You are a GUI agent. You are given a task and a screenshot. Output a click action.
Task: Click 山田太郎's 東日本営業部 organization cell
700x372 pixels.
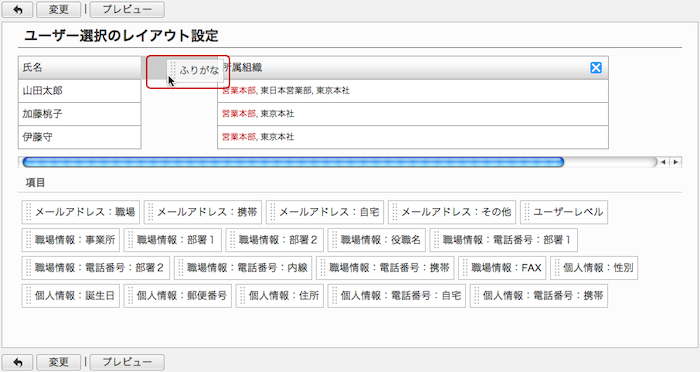(x=412, y=91)
